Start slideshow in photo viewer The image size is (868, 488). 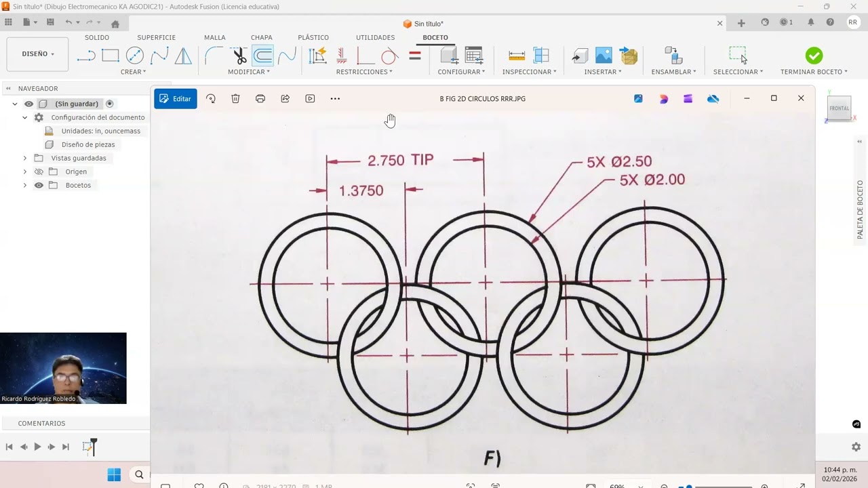[x=310, y=98]
